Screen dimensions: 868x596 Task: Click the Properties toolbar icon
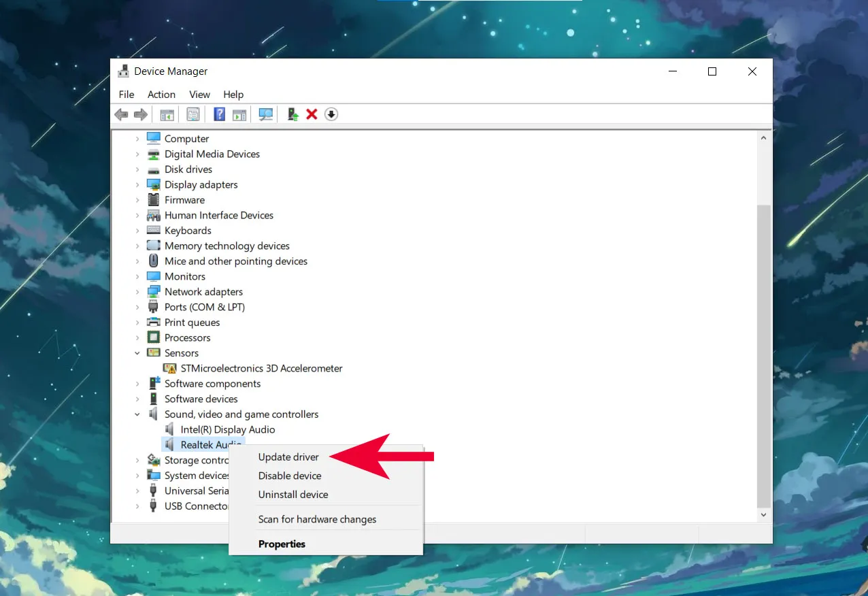tap(193, 114)
